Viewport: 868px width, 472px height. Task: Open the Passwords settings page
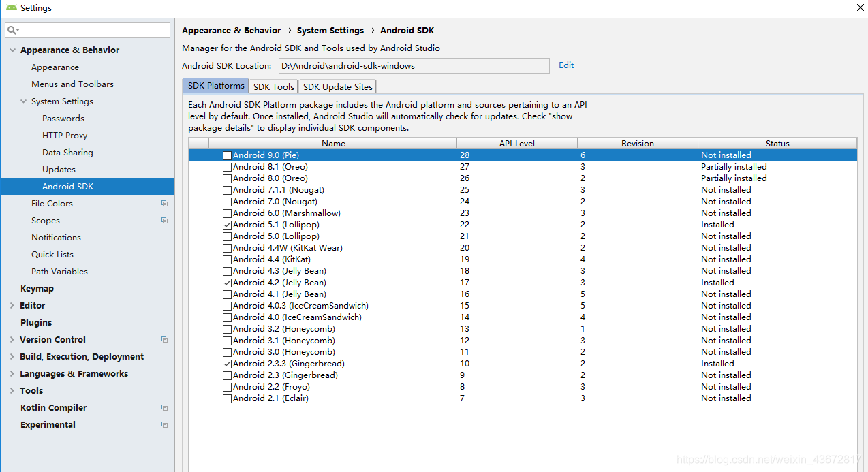[63, 119]
